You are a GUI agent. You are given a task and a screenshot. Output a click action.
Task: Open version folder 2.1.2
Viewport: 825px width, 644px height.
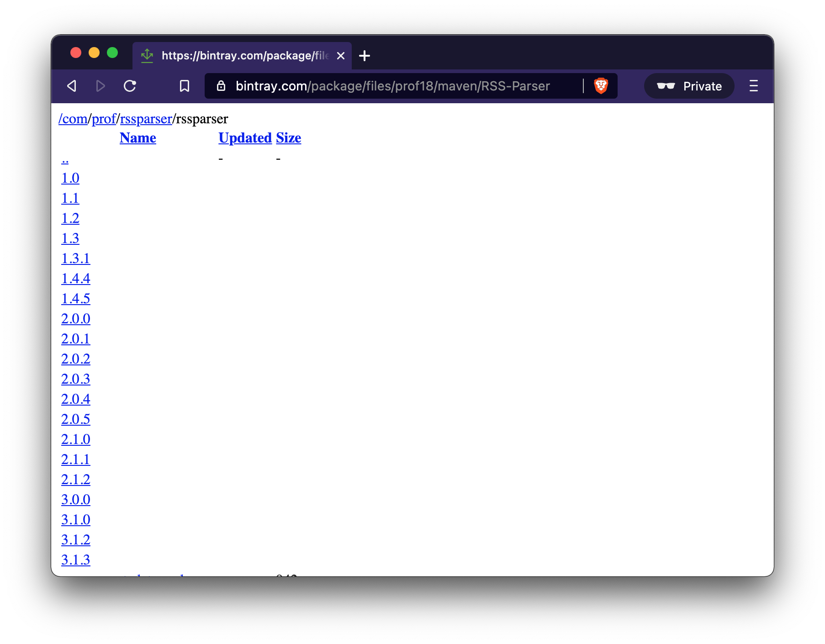point(76,480)
